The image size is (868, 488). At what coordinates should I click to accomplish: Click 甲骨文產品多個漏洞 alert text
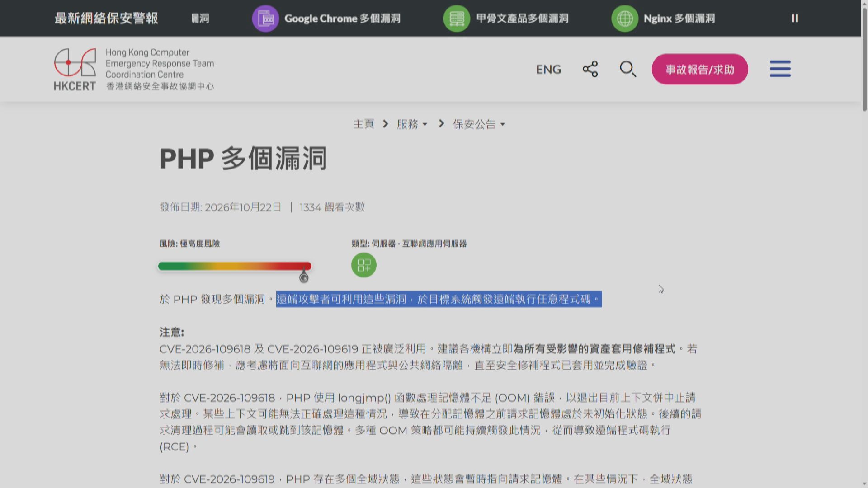pos(522,19)
